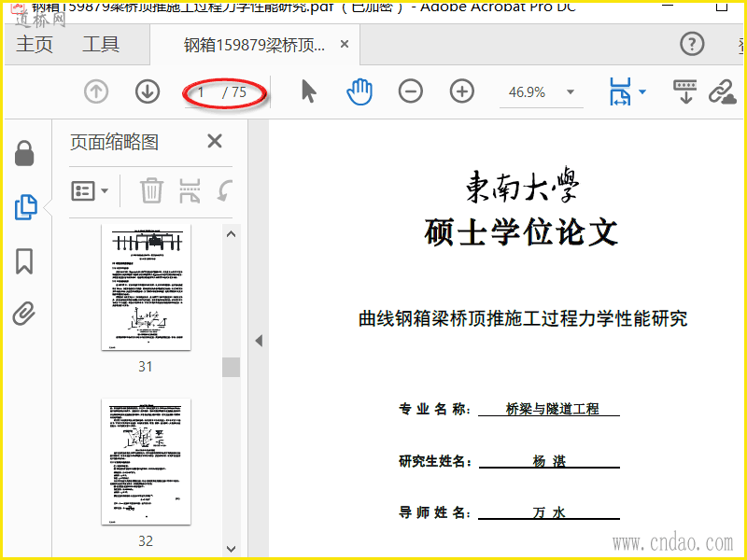This screenshot has width=747, height=560.
Task: Click the 页面缩略图 panel title
Action: pos(114,142)
